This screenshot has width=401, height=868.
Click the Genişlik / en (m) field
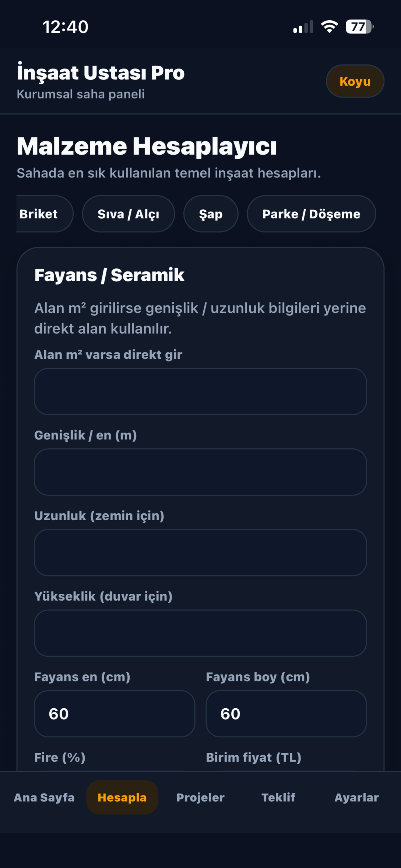point(200,472)
